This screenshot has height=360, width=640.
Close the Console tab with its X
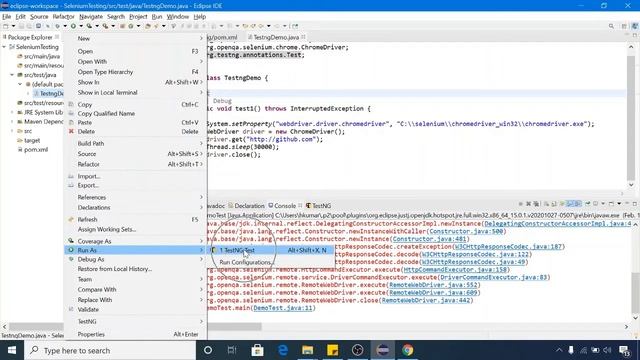(x=300, y=205)
